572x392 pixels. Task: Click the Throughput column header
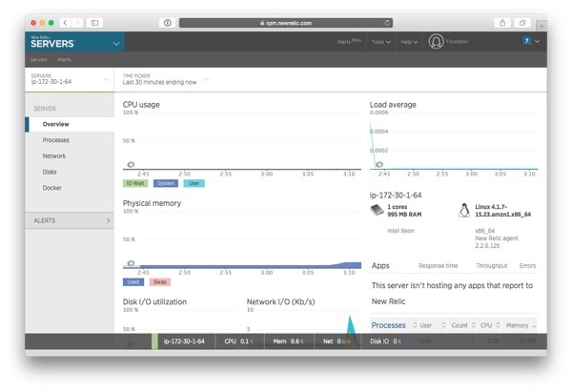[491, 266]
